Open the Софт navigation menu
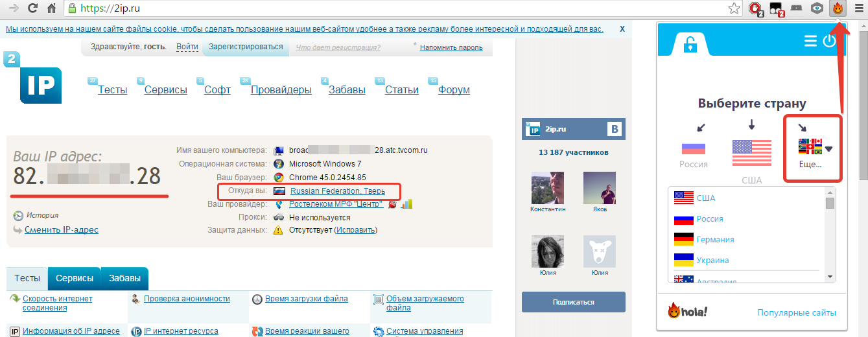 coord(217,90)
